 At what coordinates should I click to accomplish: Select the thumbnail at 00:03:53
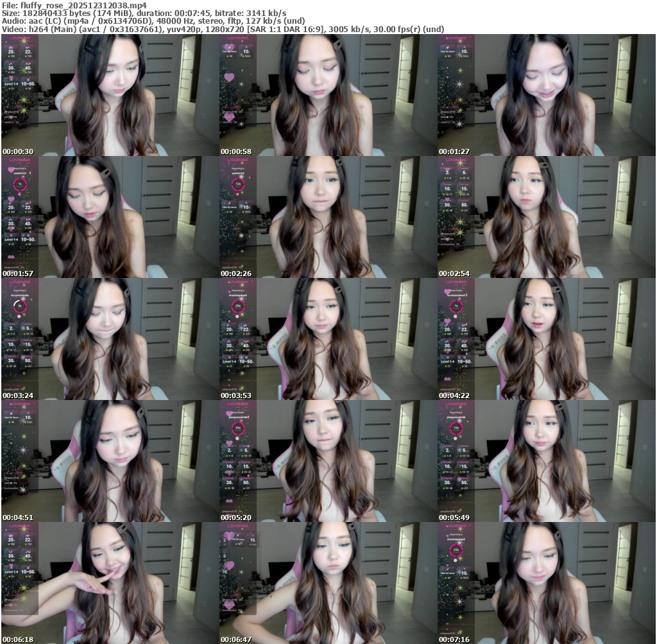click(328, 339)
